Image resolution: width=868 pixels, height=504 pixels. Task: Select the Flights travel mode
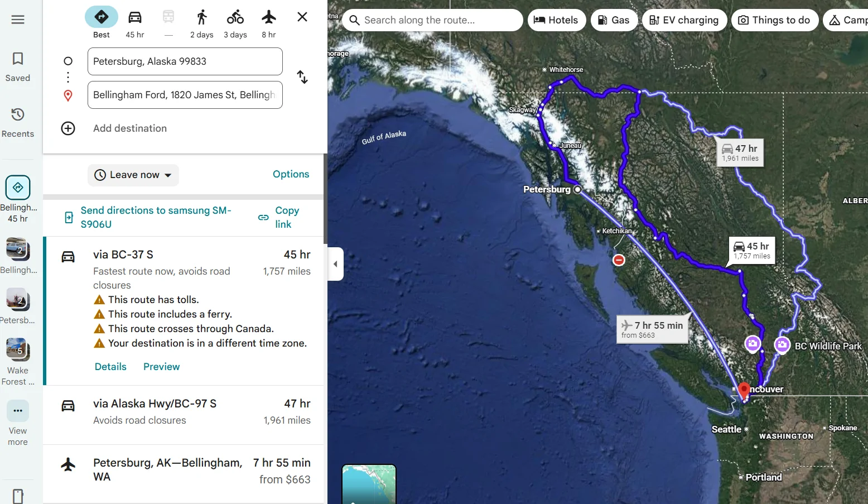tap(269, 17)
